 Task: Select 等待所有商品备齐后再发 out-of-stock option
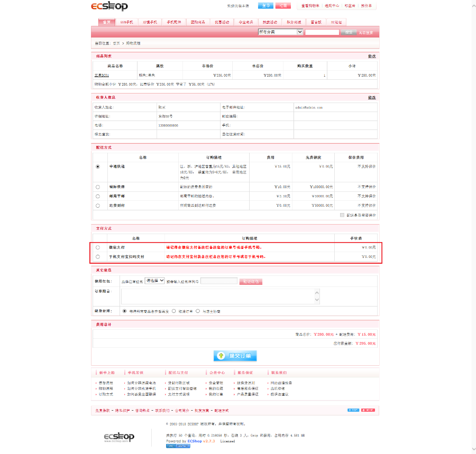click(125, 311)
